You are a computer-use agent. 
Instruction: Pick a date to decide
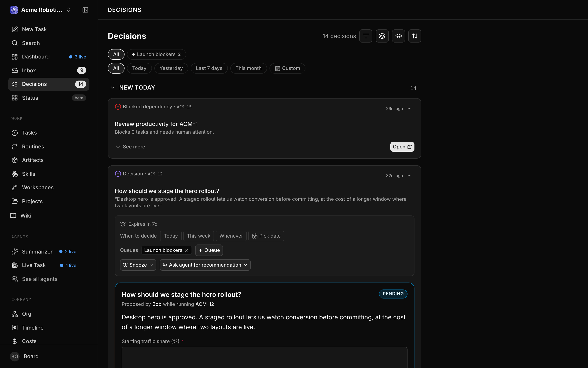click(x=266, y=236)
